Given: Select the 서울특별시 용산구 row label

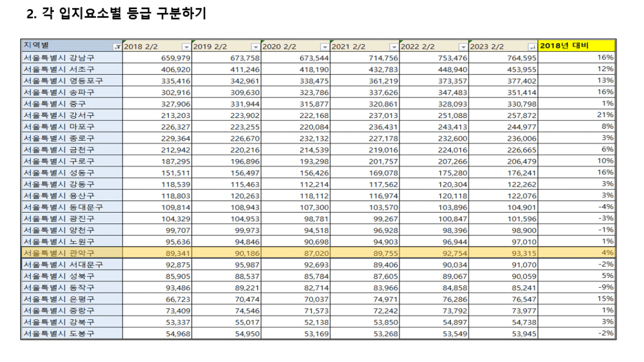Looking at the screenshot, I should (x=71, y=196).
